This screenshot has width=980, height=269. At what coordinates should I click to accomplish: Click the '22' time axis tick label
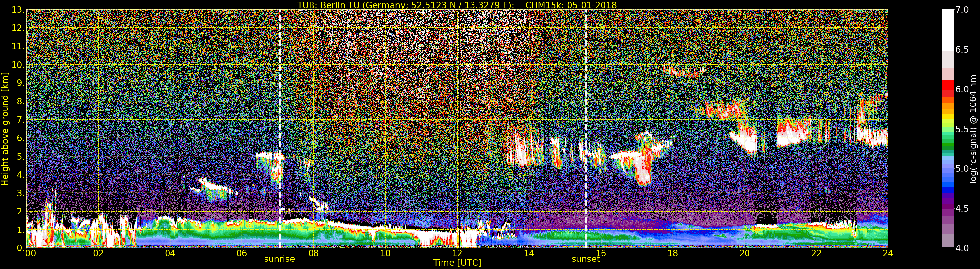click(816, 253)
